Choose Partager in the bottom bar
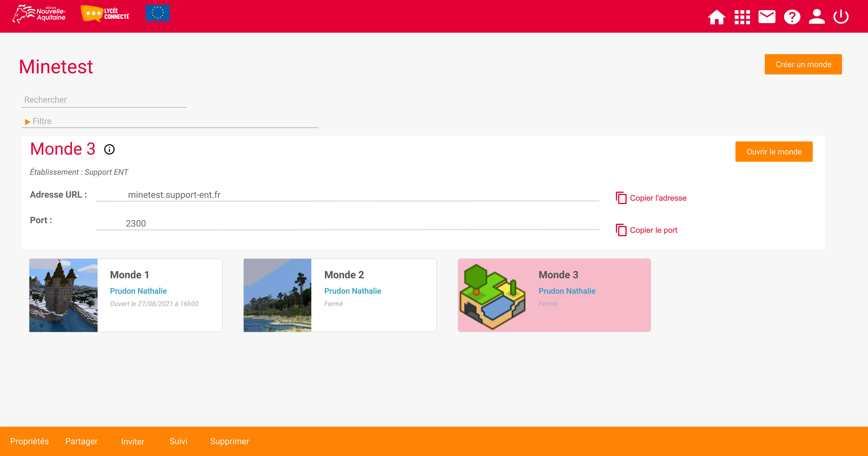This screenshot has width=868, height=456. pyautogui.click(x=81, y=441)
